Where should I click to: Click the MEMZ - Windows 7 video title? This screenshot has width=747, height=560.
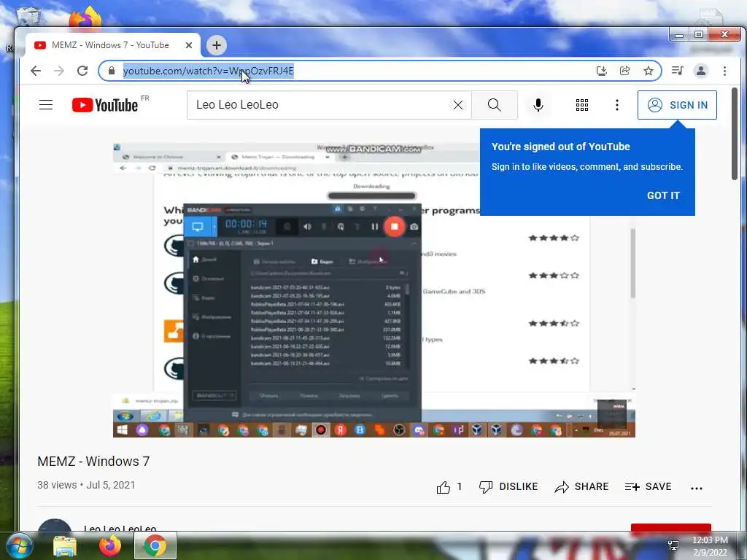coord(93,462)
